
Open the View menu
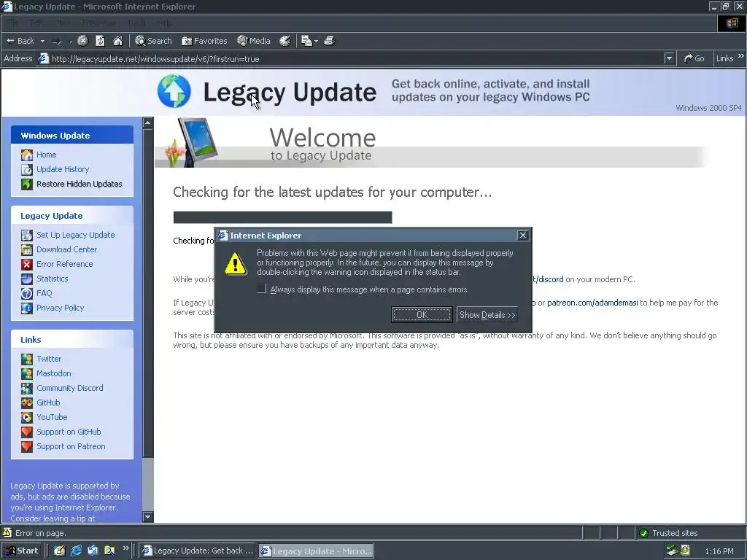(x=64, y=23)
